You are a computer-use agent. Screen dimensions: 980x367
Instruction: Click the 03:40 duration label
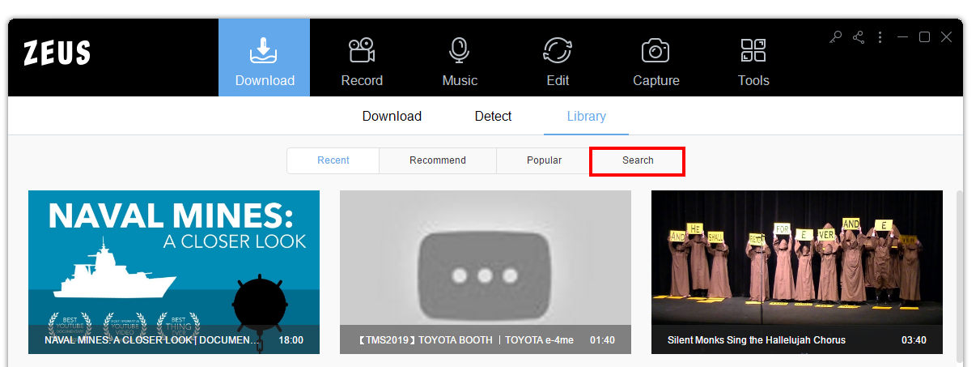914,340
